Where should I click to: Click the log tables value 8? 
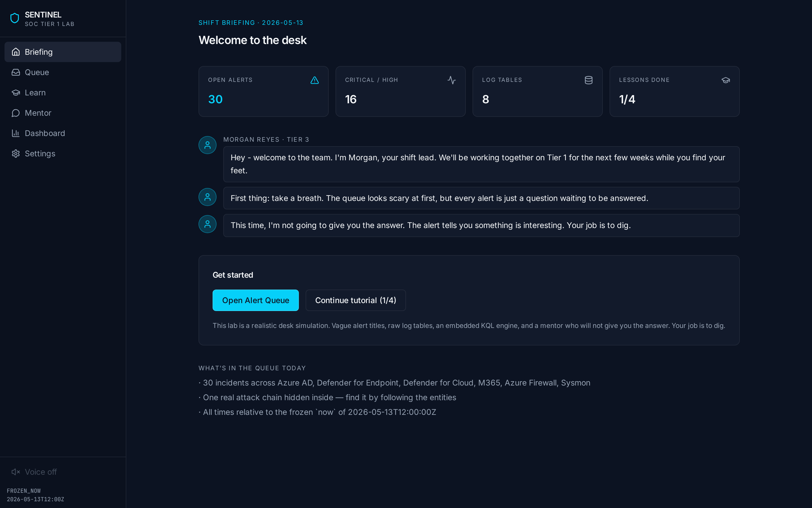point(486,99)
